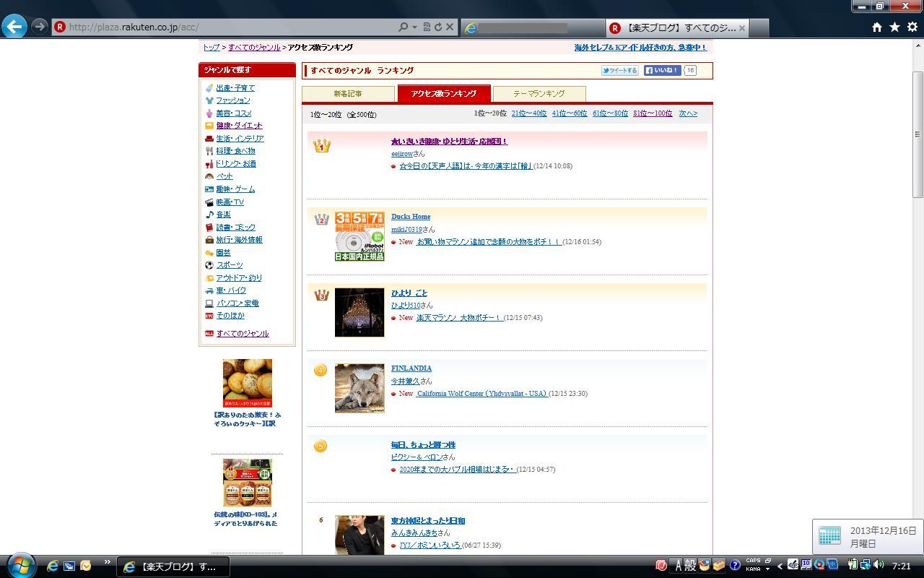924x578 pixels.
Task: Click the Twitter tweet button
Action: click(x=620, y=71)
